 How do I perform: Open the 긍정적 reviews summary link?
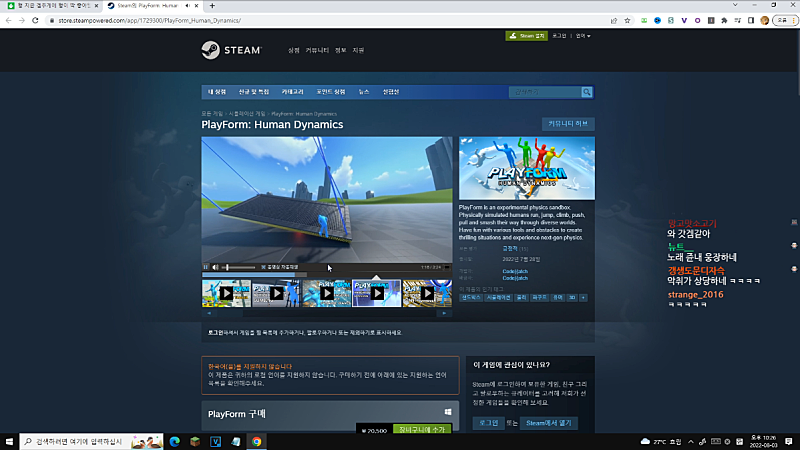pos(510,248)
